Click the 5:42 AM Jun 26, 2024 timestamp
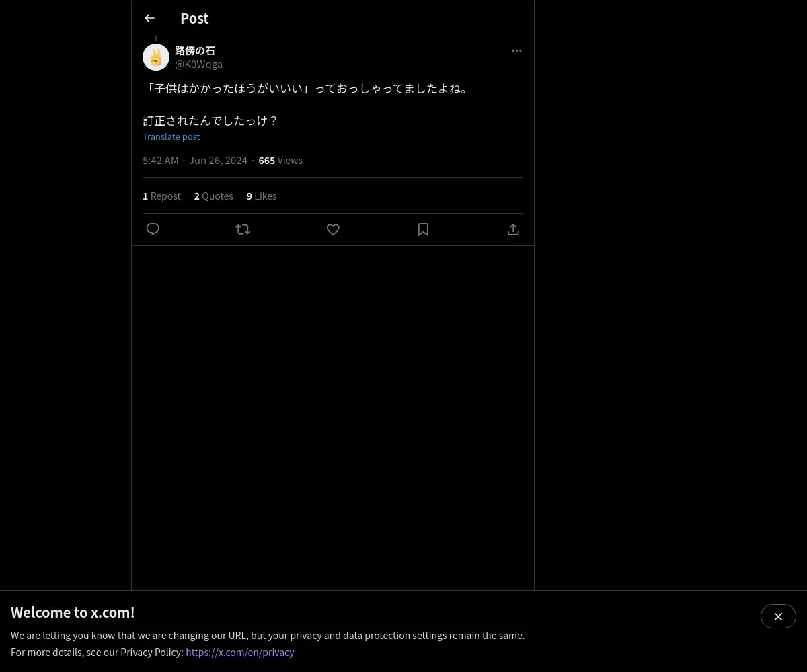The width and height of the screenshot is (807, 672). [195, 160]
